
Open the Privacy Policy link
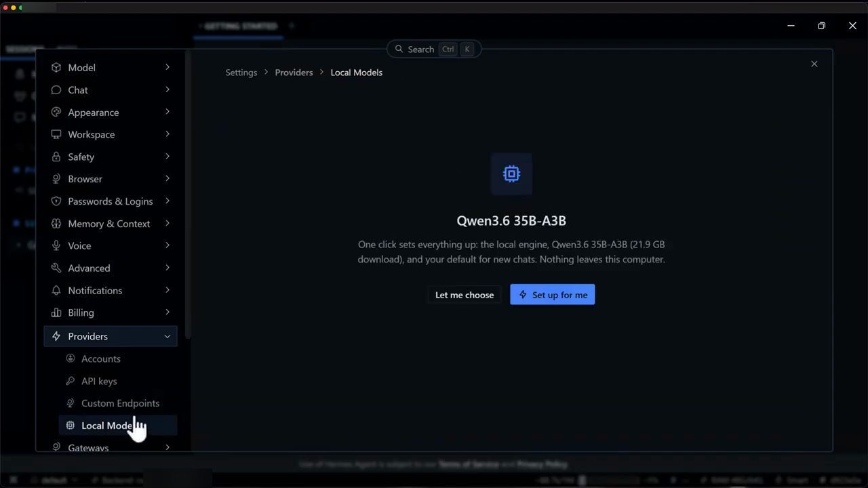pyautogui.click(x=542, y=464)
